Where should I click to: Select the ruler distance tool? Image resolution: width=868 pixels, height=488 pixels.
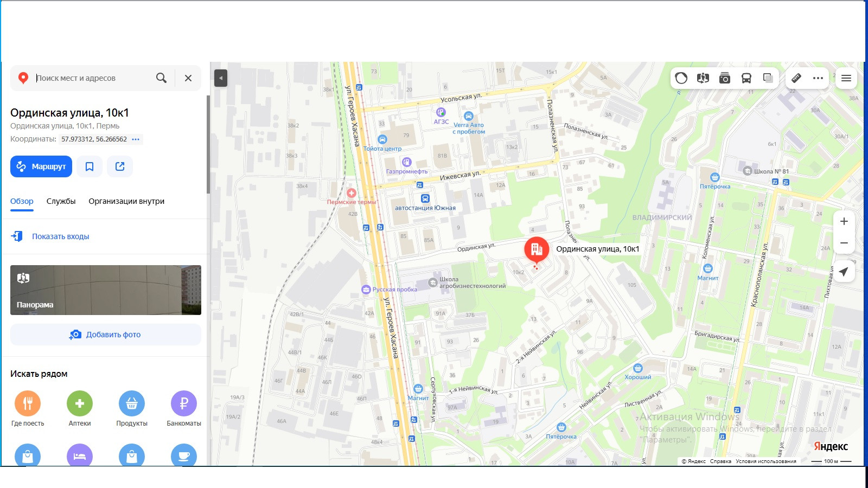coord(796,78)
